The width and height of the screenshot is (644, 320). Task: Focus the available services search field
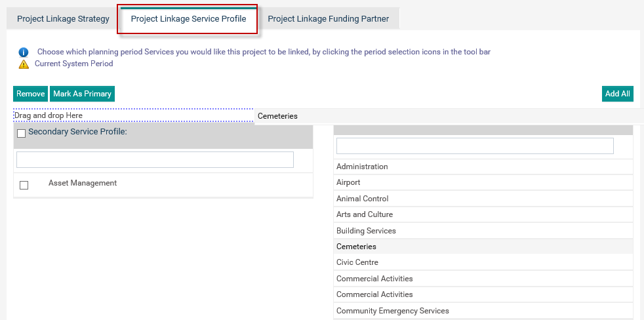coord(475,146)
